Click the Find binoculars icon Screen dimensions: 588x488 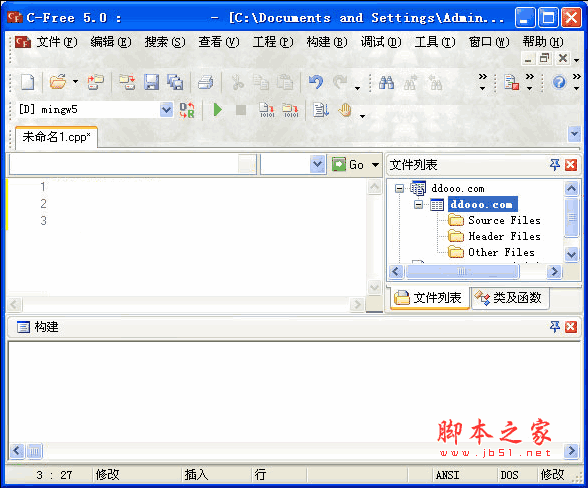(386, 82)
